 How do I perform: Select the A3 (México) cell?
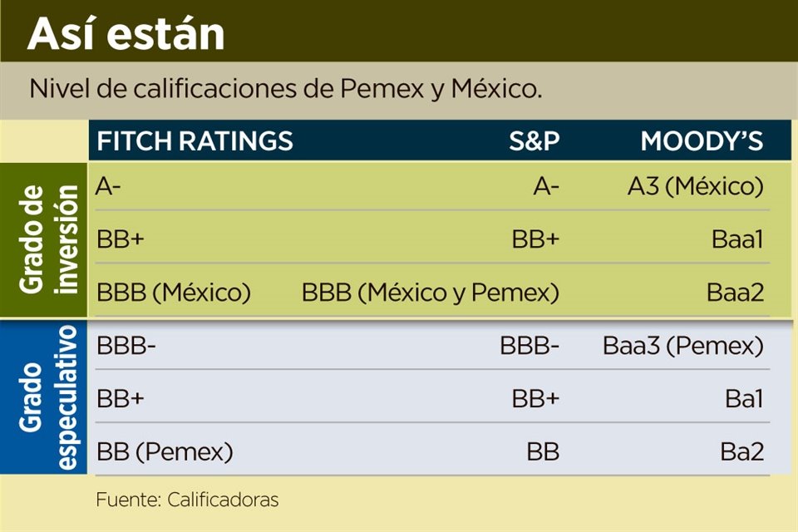pyautogui.click(x=695, y=187)
